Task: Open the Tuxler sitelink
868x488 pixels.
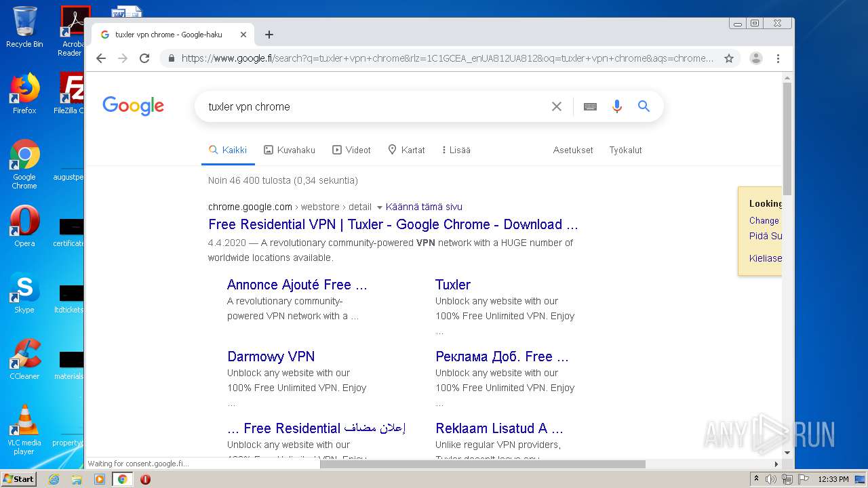Action: click(453, 285)
